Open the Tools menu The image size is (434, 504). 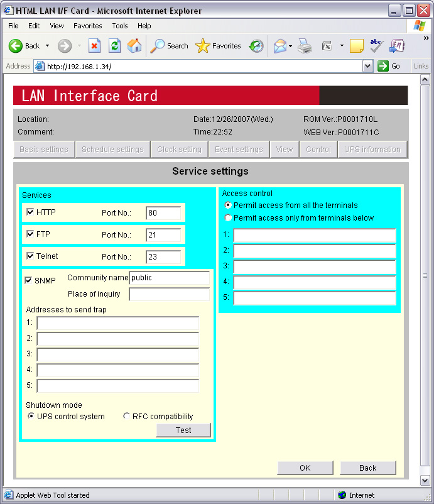point(120,26)
